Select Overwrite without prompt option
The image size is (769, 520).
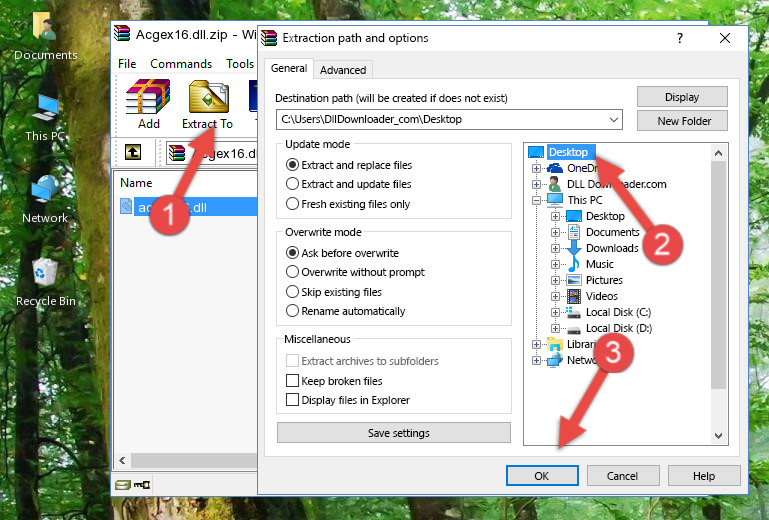[x=292, y=272]
